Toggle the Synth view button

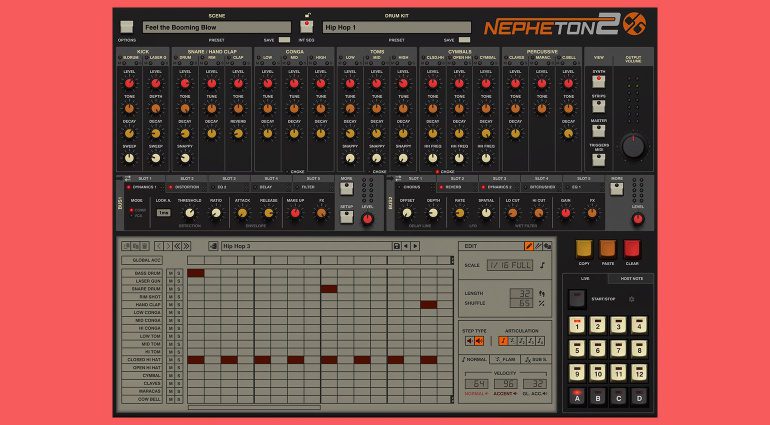599,82
